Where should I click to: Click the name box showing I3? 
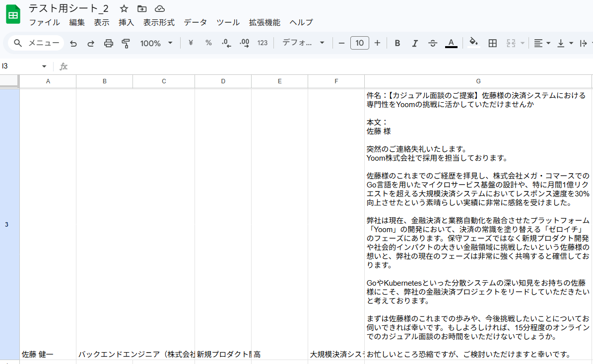(21, 66)
